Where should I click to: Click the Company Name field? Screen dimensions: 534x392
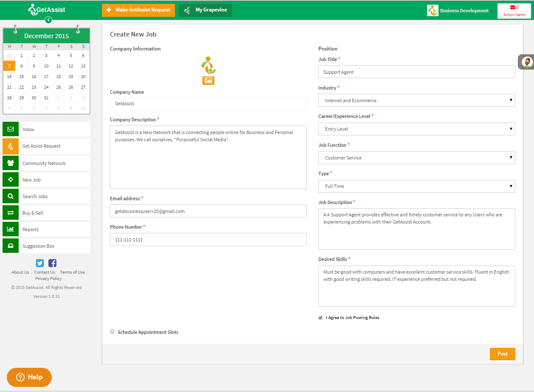[208, 104]
